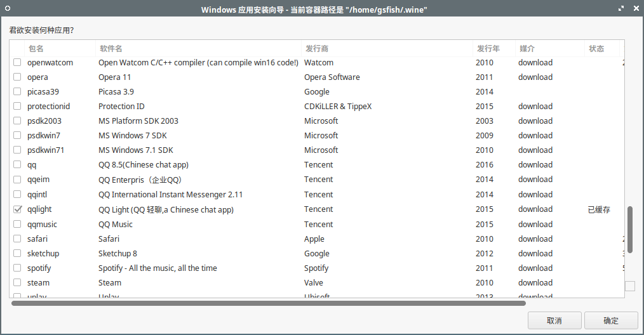This screenshot has width=644, height=335.
Task: Sort by 发行商 column header
Action: point(387,48)
